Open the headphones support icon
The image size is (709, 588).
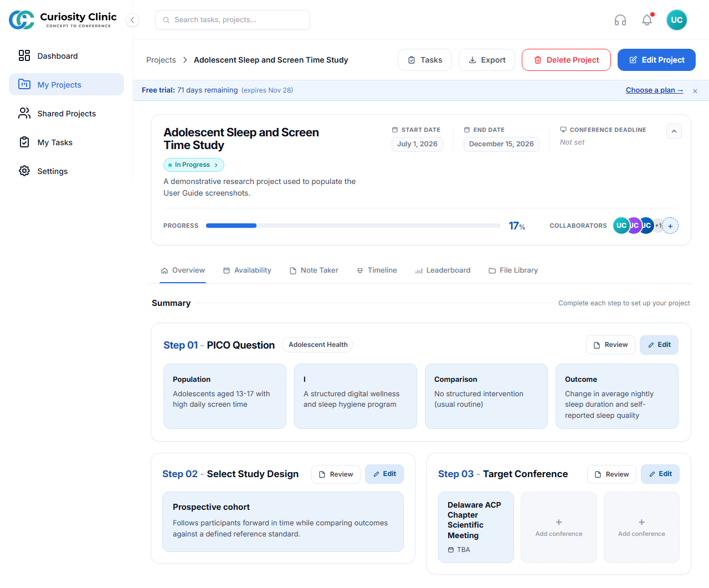(x=620, y=20)
